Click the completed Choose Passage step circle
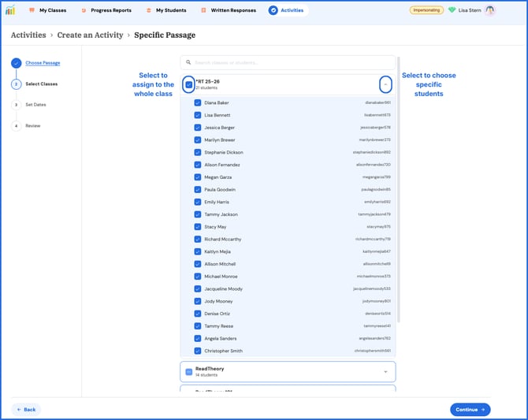 pyautogui.click(x=17, y=63)
